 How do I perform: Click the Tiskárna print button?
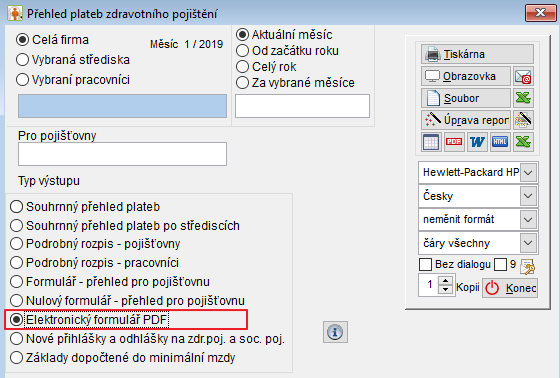pos(477,54)
